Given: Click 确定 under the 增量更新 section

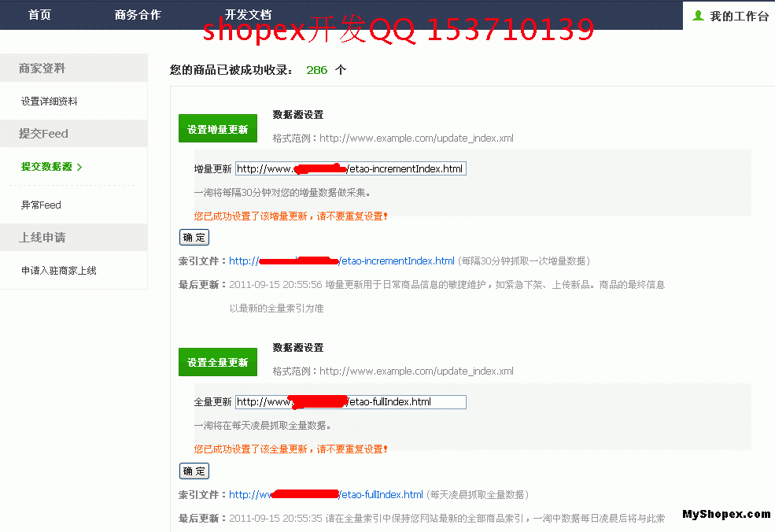Looking at the screenshot, I should pos(194,238).
